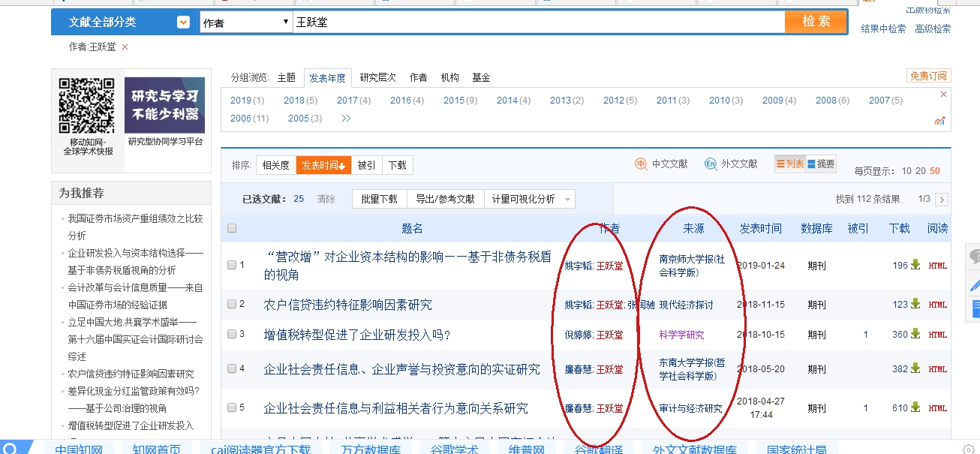Filter results by year 2006(11)
This screenshot has height=454, width=980.
click(249, 119)
